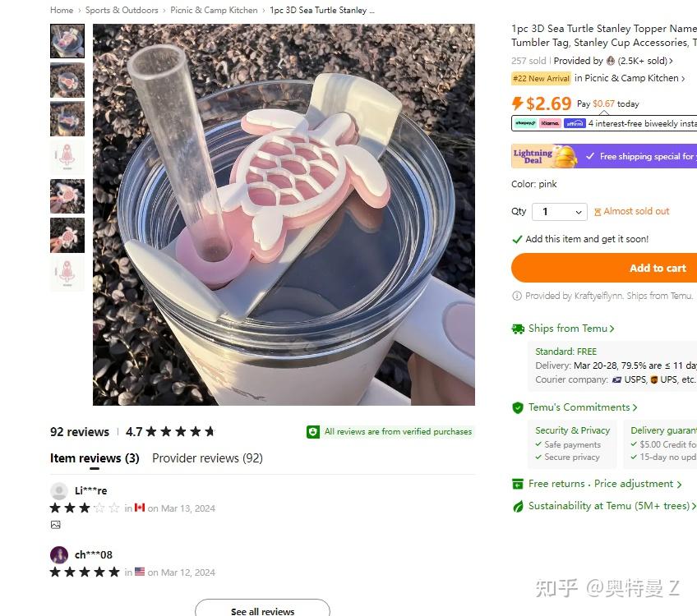
Task: Go to Sports & Outdoors breadcrumb
Action: (x=122, y=10)
